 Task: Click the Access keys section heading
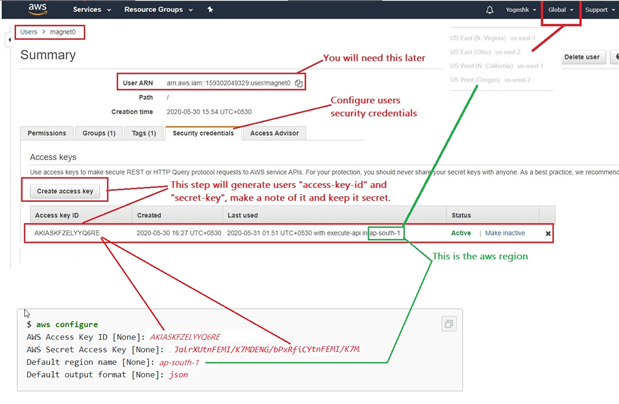pyautogui.click(x=53, y=157)
